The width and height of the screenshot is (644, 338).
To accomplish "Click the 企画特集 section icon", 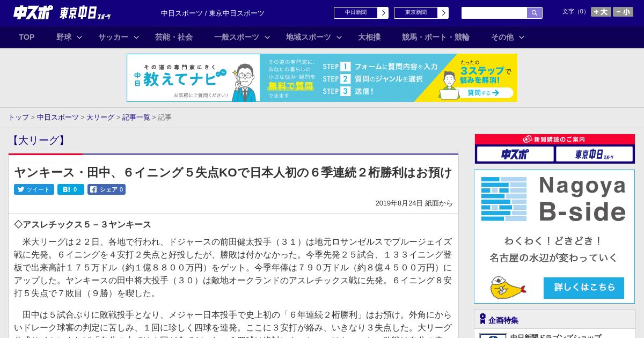I will tap(482, 319).
